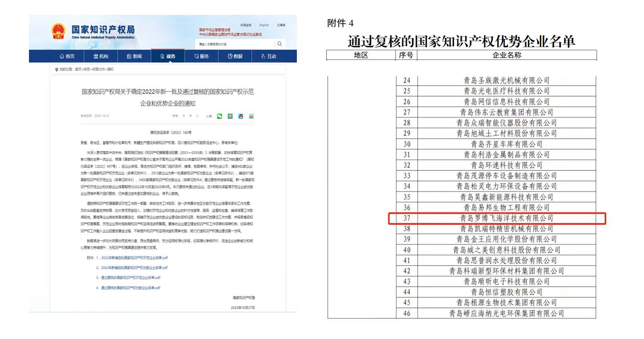Click the 地区 column header
Viewport: 644px width, 339px height.
click(361, 55)
